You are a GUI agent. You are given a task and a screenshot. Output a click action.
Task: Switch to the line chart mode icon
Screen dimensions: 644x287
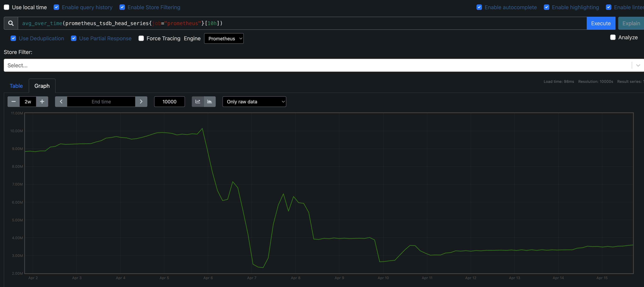(x=198, y=102)
